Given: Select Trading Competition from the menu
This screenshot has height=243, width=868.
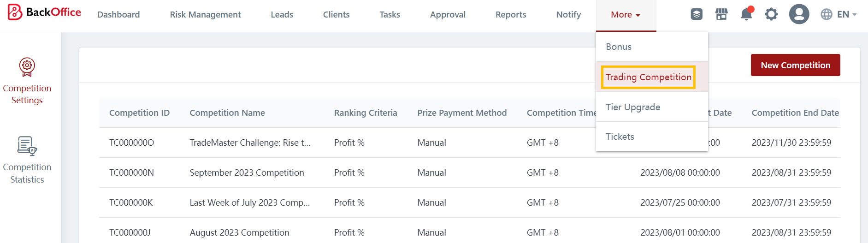Looking at the screenshot, I should click(x=648, y=77).
